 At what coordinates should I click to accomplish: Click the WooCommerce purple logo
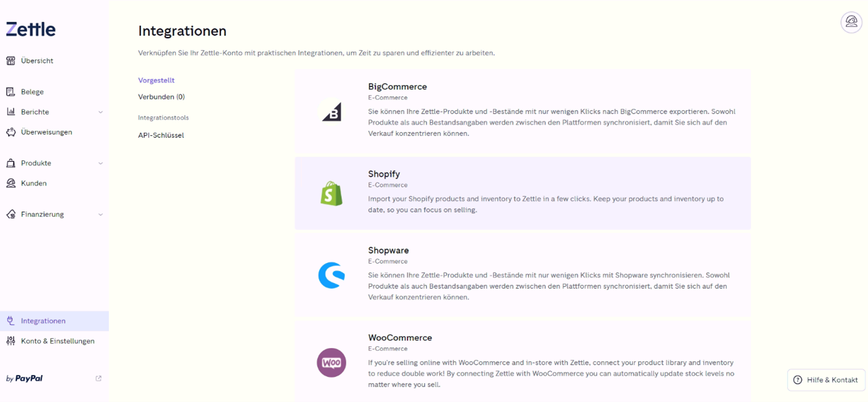[x=331, y=363]
